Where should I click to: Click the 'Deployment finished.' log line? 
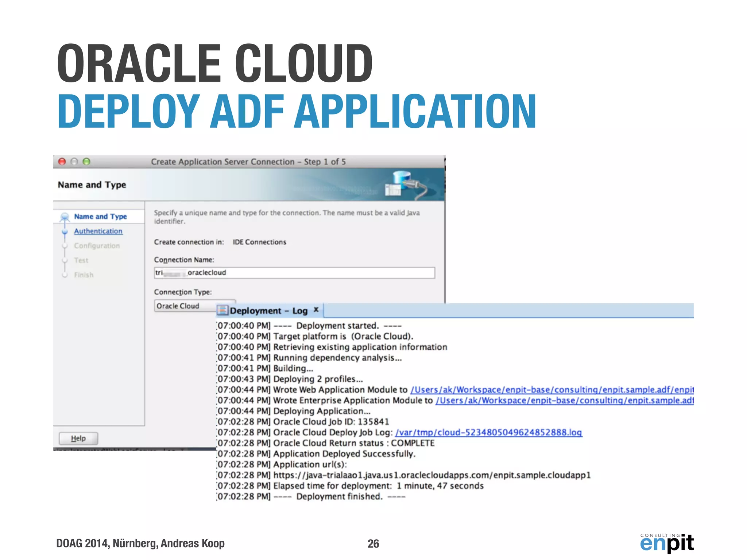point(311,496)
